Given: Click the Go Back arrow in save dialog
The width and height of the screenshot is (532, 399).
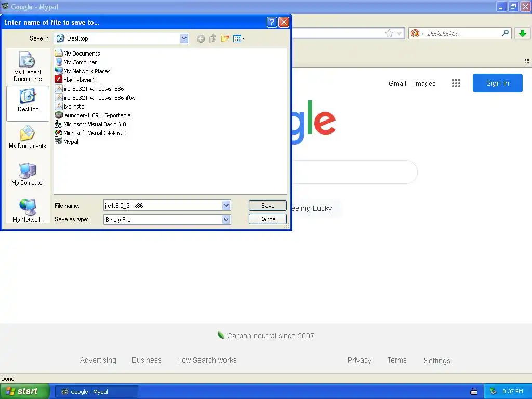Looking at the screenshot, I should coord(201,38).
